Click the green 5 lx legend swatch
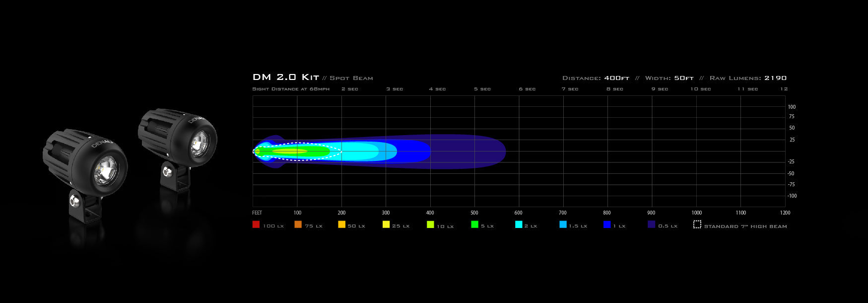868x303 pixels. point(474,225)
